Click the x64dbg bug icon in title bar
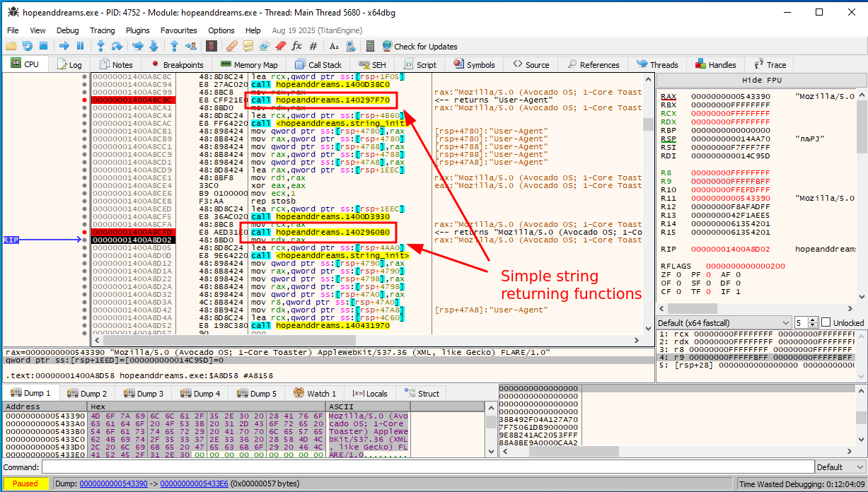 click(12, 12)
